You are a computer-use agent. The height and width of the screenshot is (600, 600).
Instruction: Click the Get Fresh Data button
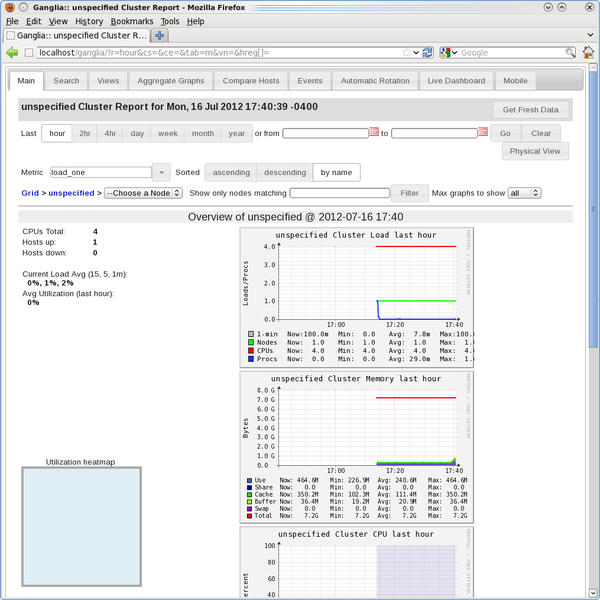click(530, 110)
